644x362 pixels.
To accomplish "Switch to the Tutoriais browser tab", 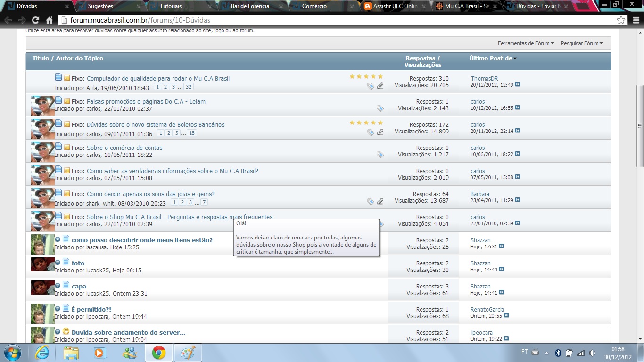I will (x=170, y=6).
